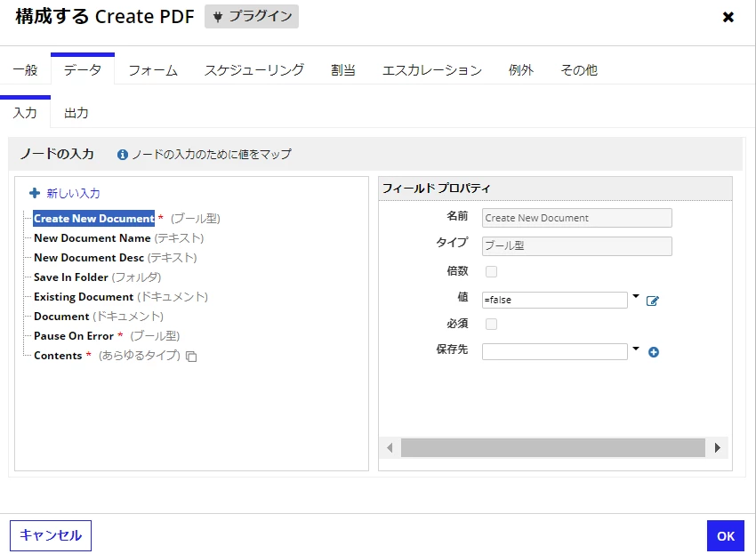The width and height of the screenshot is (756, 554).
Task: Click the horizontal scrollbar thumb
Action: (x=553, y=448)
